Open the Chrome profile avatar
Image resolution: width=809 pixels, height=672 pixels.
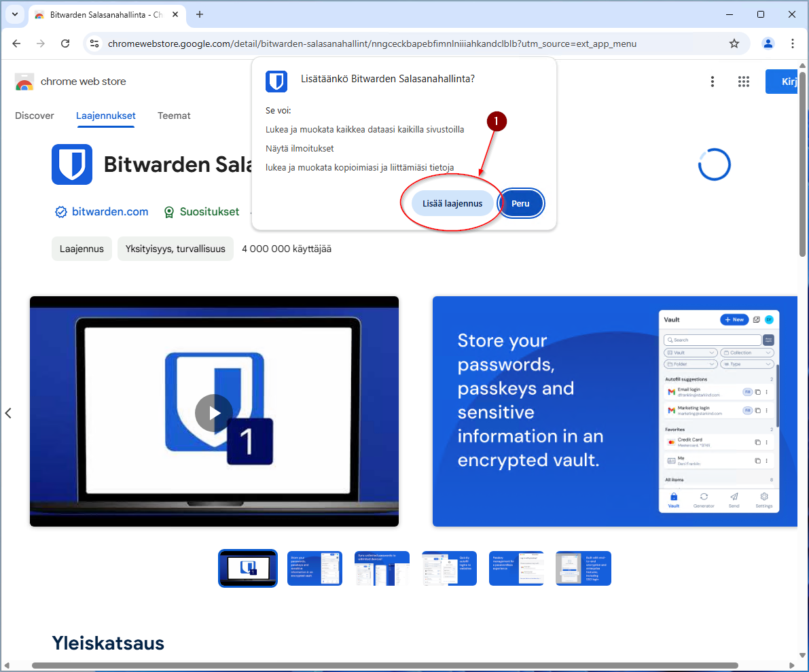click(x=768, y=44)
